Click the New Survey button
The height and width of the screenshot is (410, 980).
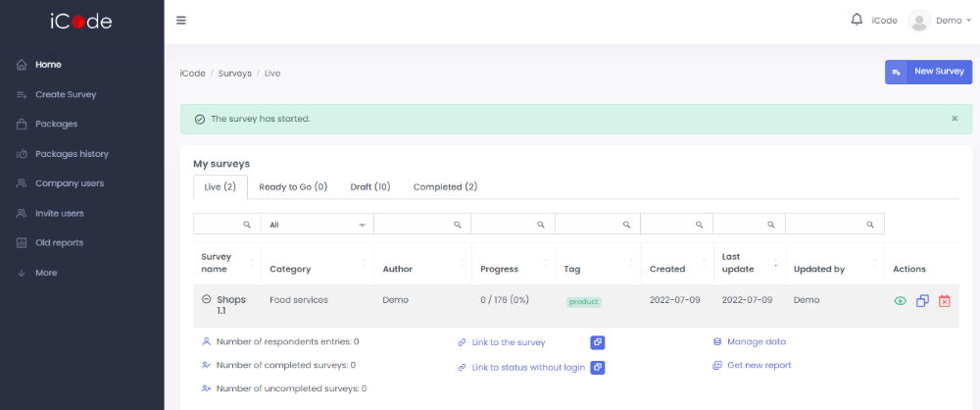click(928, 72)
